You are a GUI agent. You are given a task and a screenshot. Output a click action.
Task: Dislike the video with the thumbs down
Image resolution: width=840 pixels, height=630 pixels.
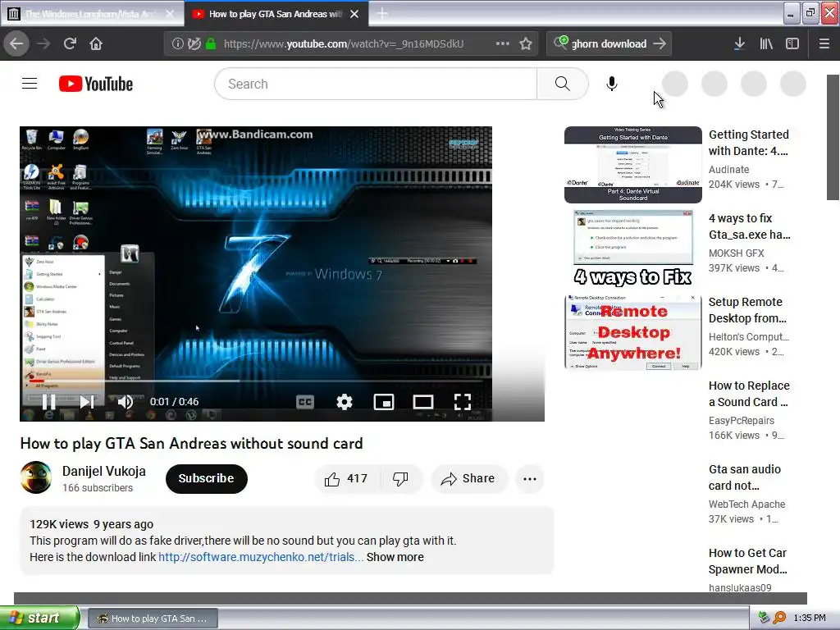click(401, 478)
